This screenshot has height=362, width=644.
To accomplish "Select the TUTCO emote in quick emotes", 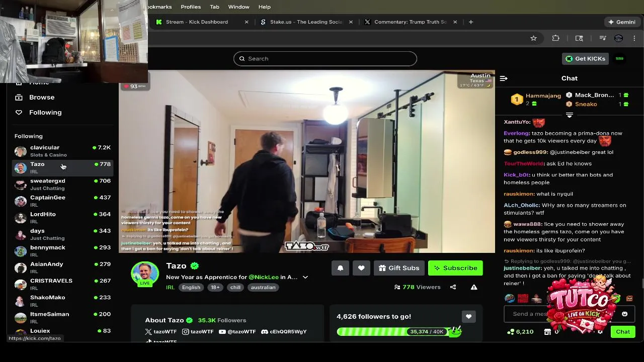I will [x=510, y=299].
